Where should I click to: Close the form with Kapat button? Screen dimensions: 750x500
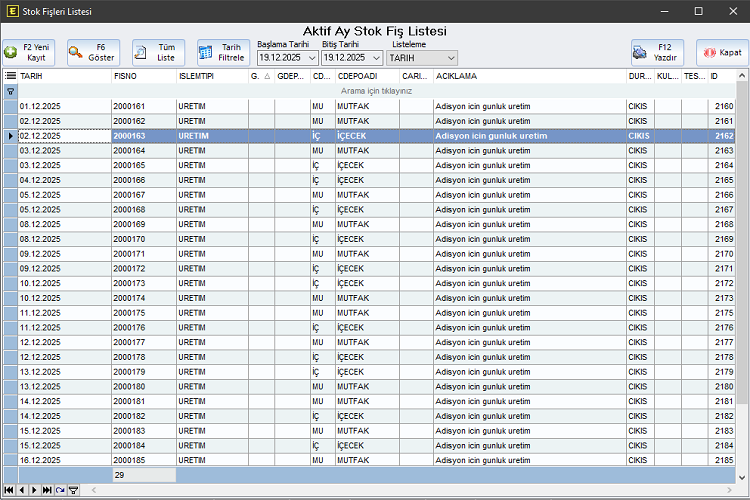pyautogui.click(x=720, y=52)
